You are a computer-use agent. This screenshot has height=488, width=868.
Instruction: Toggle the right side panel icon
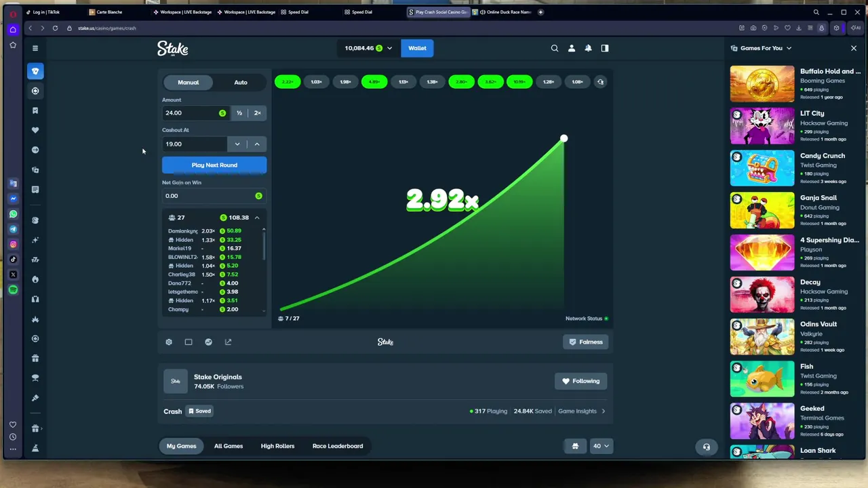[605, 48]
